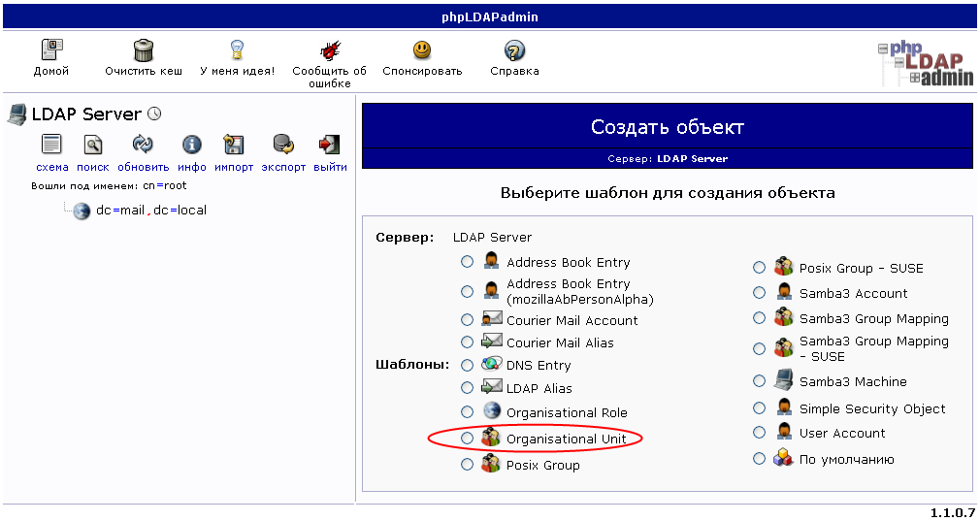Viewport: 980px width, 521px height.
Task: Open the Справка help icon
Action: click(x=514, y=50)
